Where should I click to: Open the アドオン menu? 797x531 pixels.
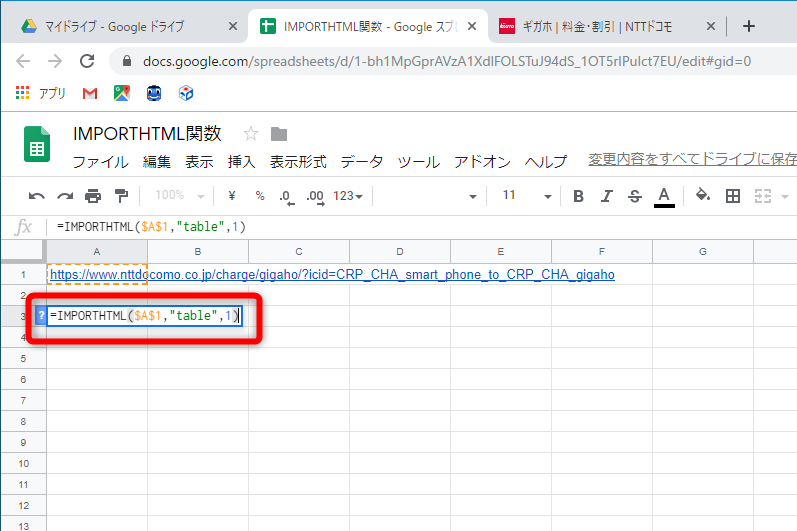tap(482, 162)
